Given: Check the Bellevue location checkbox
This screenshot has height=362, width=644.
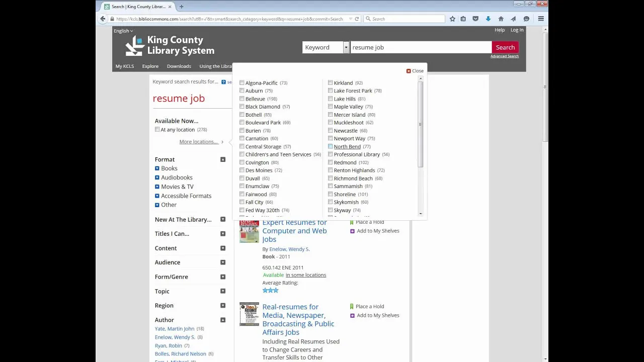Looking at the screenshot, I should tap(242, 99).
